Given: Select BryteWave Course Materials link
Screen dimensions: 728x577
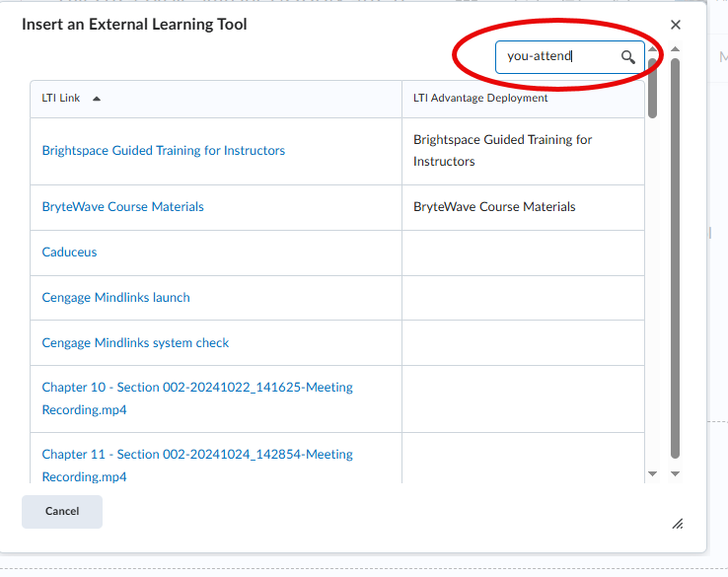Looking at the screenshot, I should click(x=122, y=206).
